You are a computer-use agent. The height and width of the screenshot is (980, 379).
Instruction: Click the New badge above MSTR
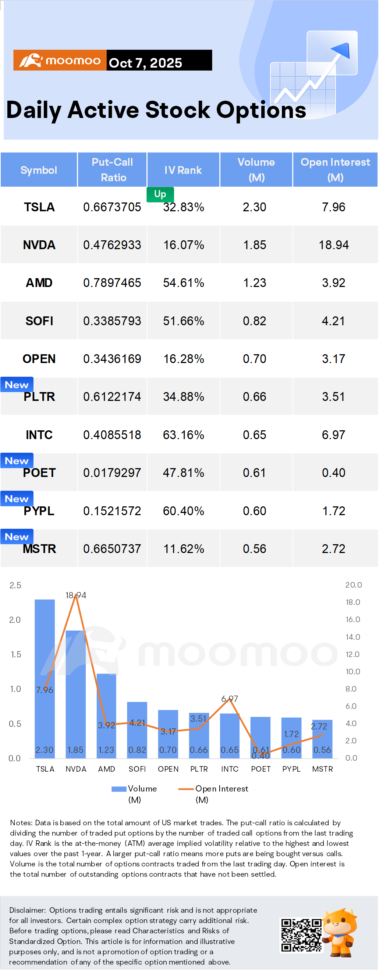tap(17, 537)
